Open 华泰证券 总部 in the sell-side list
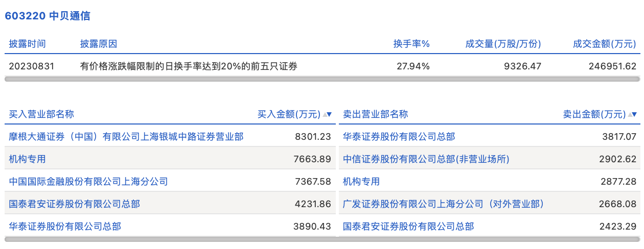 tap(399, 137)
